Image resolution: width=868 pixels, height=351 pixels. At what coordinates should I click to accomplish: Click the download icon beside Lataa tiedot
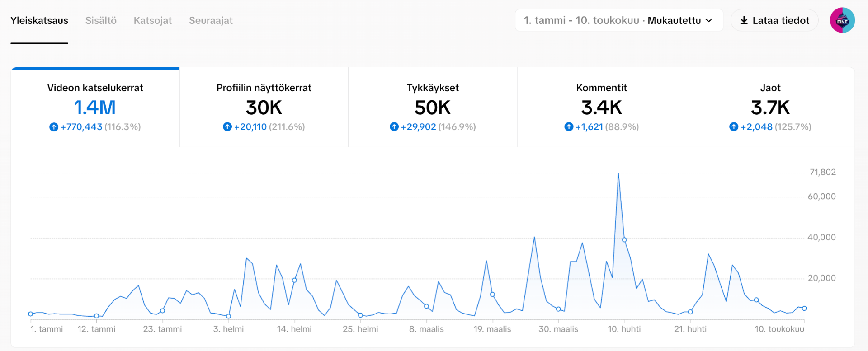click(x=744, y=20)
